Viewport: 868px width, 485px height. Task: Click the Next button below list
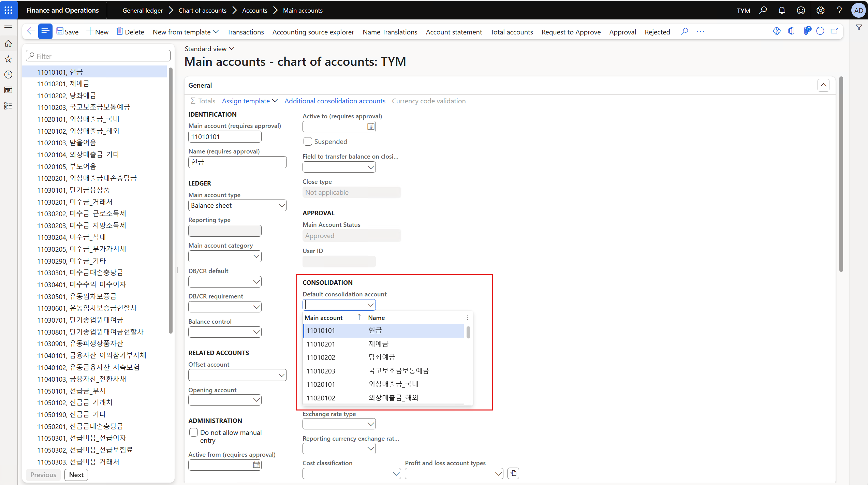point(76,475)
